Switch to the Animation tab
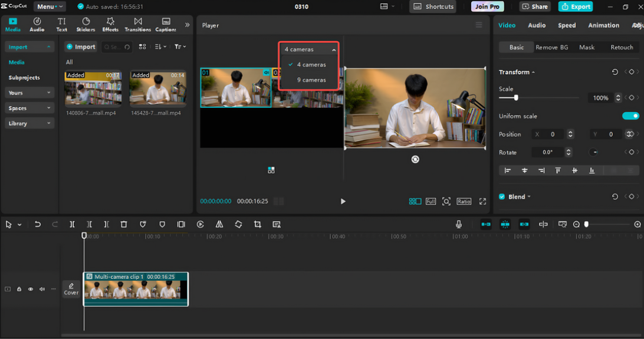644x339 pixels. 603,25
